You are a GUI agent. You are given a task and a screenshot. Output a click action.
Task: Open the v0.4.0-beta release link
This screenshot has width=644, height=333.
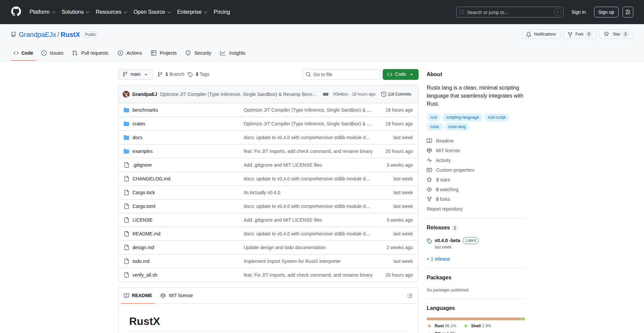(447, 240)
